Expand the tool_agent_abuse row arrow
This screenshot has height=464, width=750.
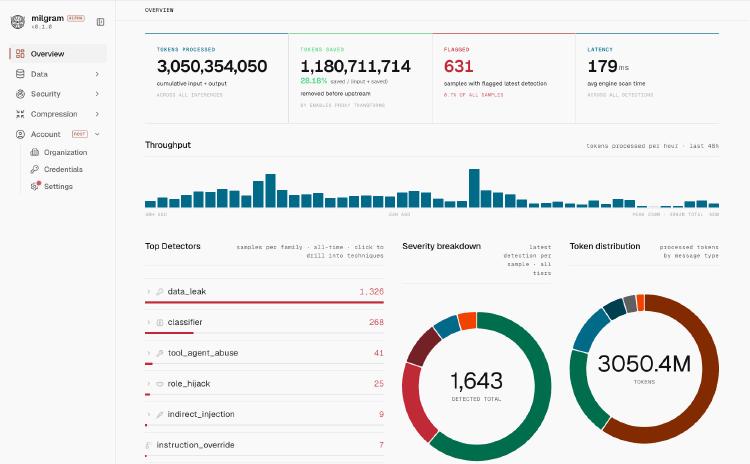(148, 353)
